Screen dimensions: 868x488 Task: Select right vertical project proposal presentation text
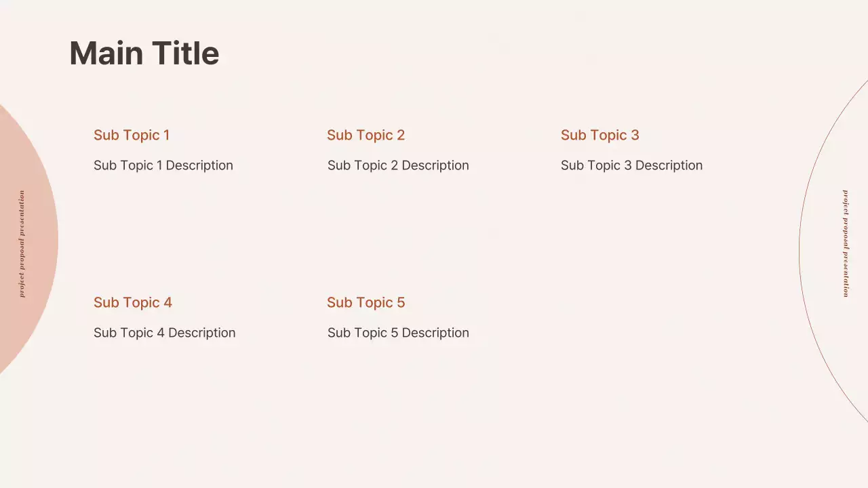click(846, 243)
